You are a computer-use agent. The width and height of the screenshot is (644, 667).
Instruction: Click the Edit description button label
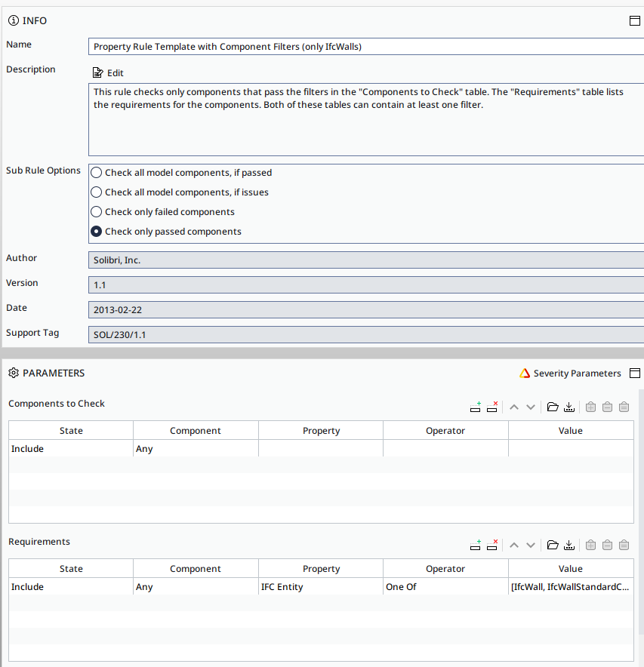pyautogui.click(x=115, y=72)
